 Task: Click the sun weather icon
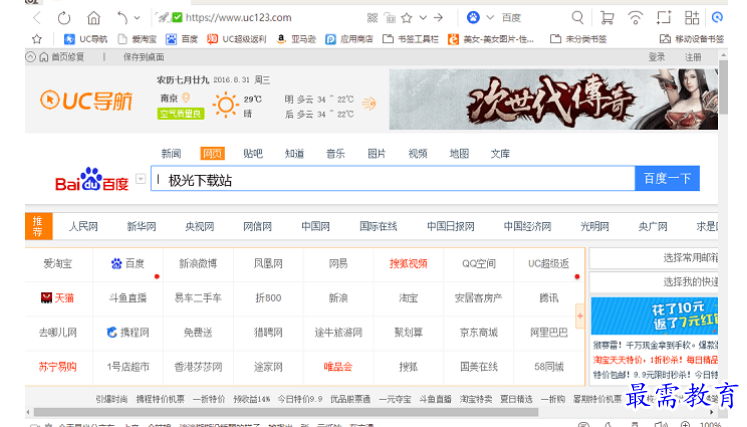[225, 105]
